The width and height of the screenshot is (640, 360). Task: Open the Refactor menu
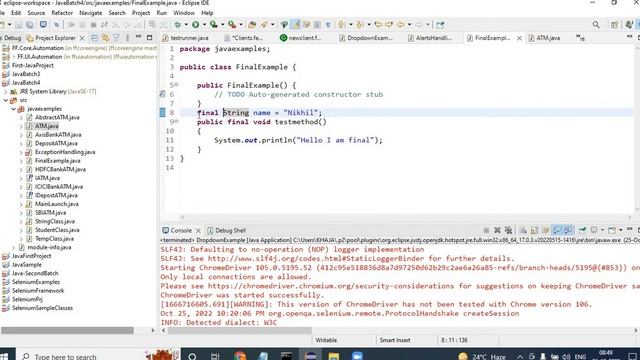62,13
